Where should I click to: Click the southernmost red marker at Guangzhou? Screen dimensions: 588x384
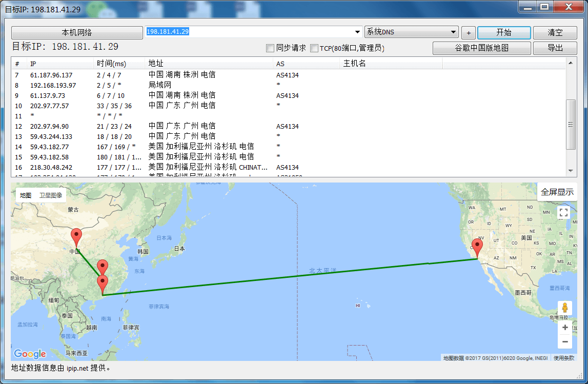103,284
